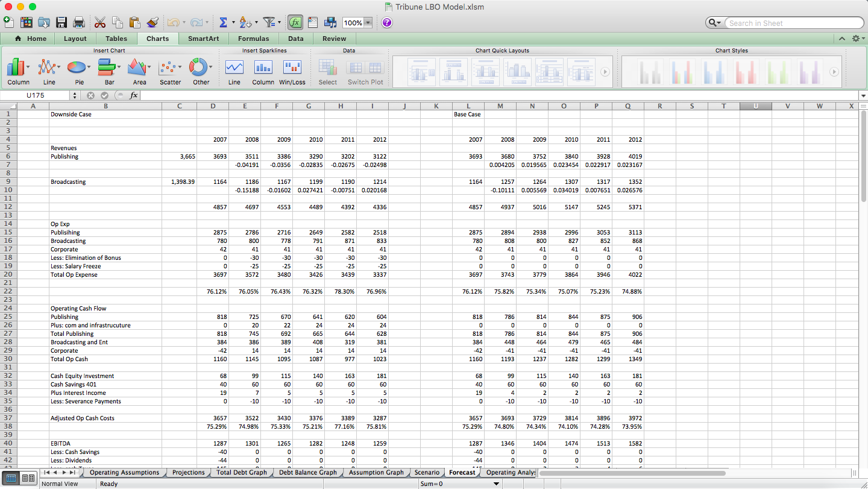Open the Projections sheet tab
Viewport: 868px width, 489px height.
187,472
